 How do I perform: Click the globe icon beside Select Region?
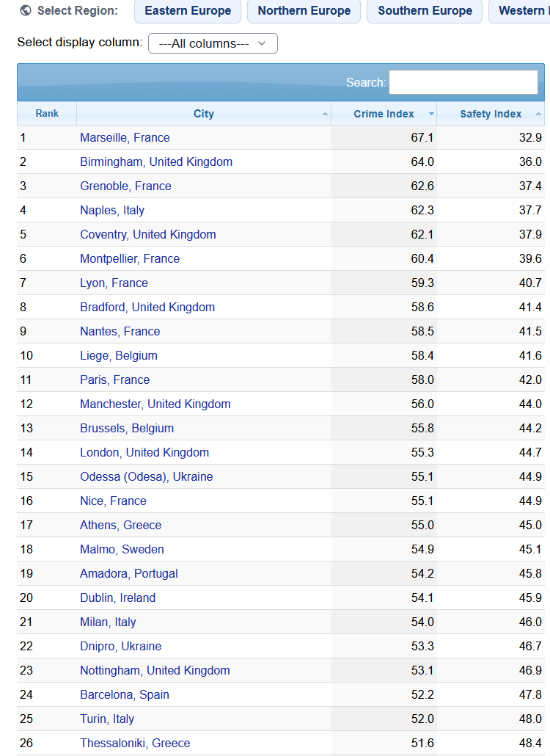point(26,10)
